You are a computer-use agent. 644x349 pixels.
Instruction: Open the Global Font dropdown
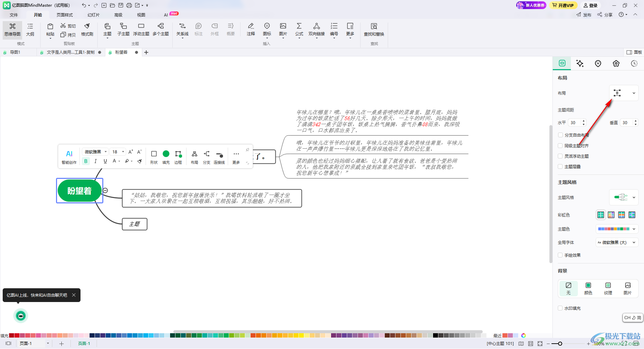click(x=617, y=242)
